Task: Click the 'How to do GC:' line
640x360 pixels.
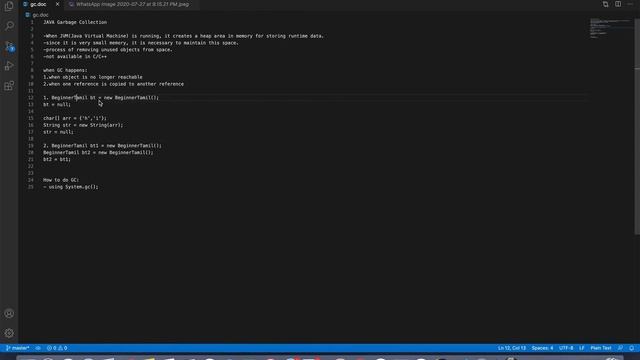Action: (x=61, y=180)
